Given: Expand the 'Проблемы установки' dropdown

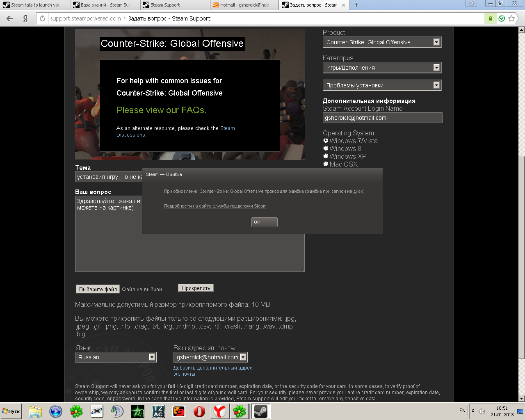Looking at the screenshot, I should pyautogui.click(x=382, y=85).
